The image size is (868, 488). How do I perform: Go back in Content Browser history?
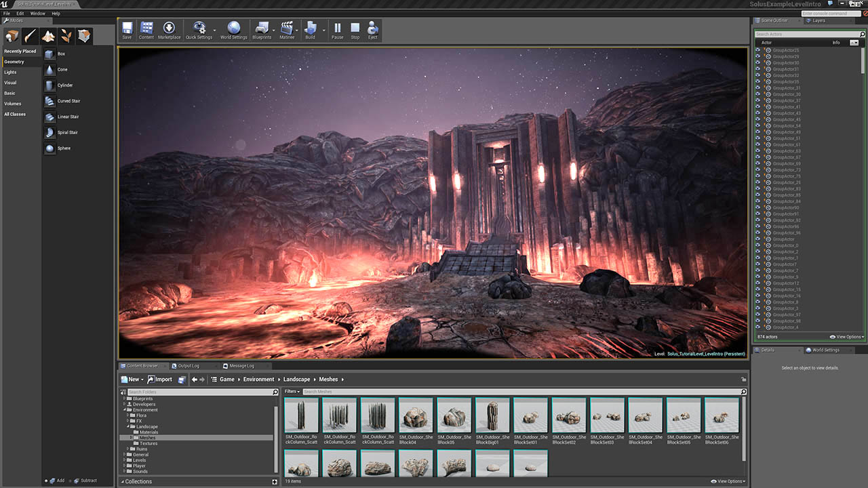coord(194,380)
